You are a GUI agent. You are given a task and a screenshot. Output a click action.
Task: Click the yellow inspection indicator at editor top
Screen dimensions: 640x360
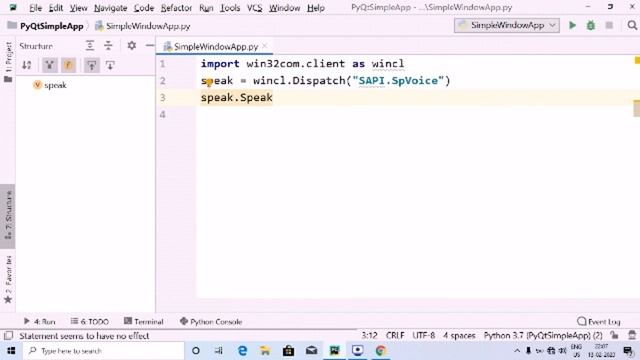pyautogui.click(x=637, y=60)
